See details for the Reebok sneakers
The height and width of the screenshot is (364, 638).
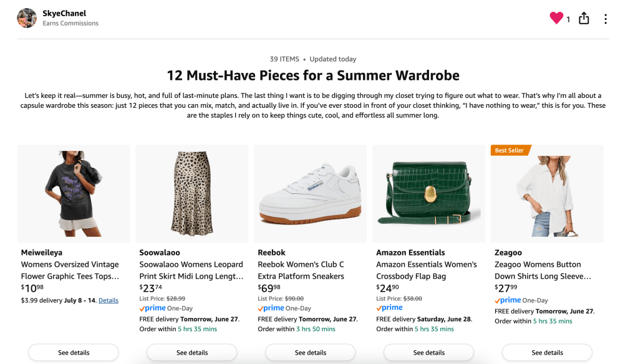310,352
